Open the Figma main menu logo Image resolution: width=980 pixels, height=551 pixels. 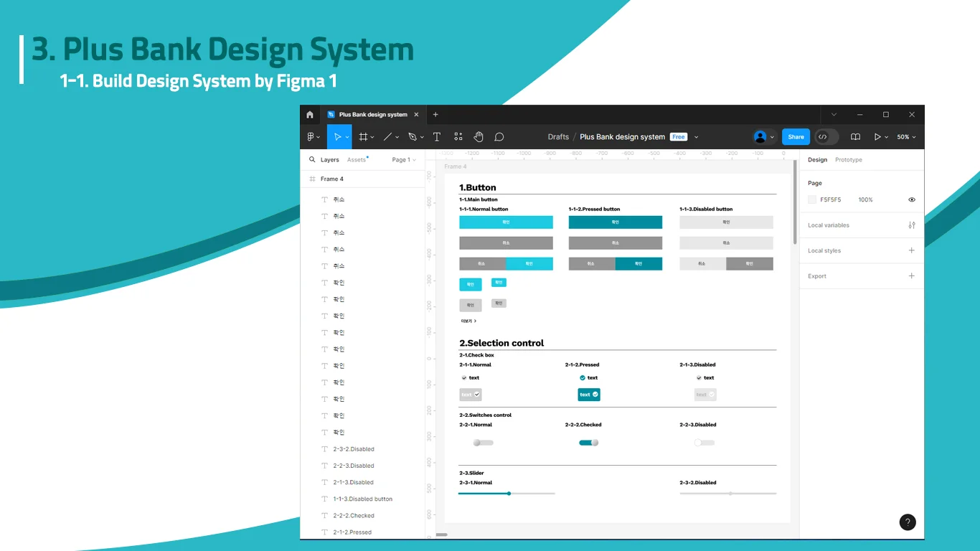[311, 137]
